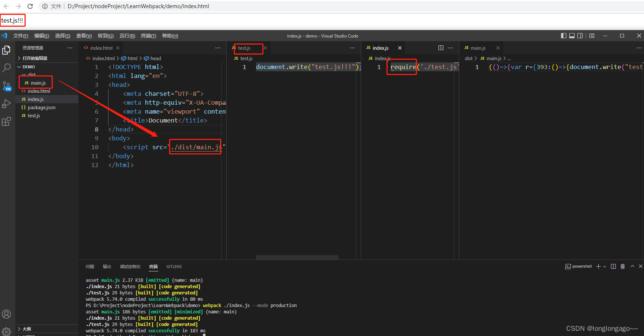Viewport: 644px width, 336px height.
Task: Switch to the 输出 panel tab
Action: tap(107, 267)
